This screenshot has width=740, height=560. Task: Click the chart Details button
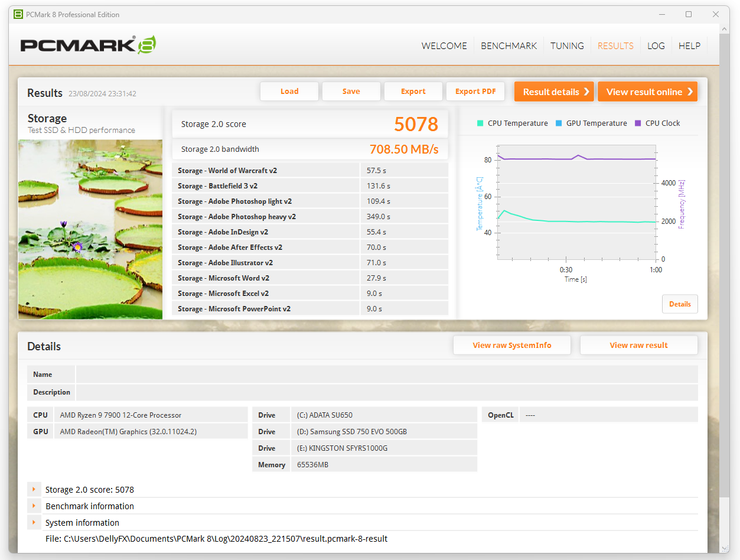(x=680, y=304)
